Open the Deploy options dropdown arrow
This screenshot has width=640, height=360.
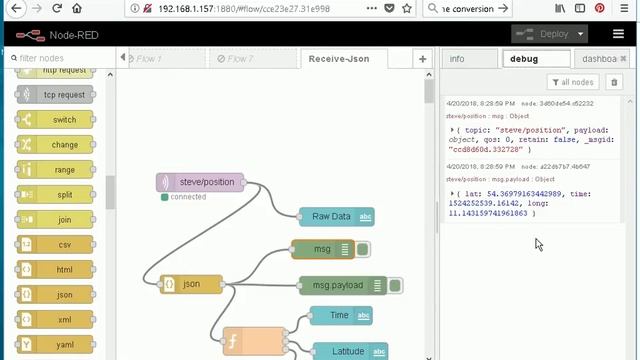[x=580, y=34]
